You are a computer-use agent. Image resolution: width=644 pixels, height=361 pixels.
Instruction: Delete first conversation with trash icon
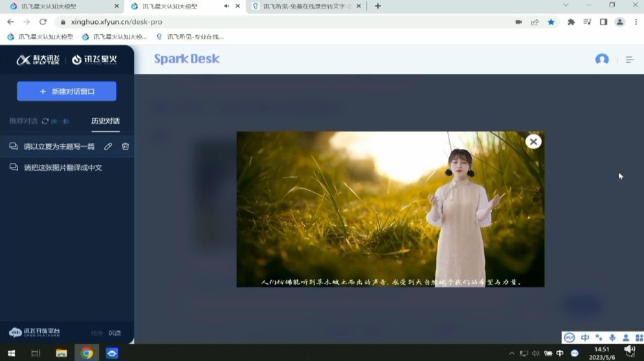(126, 147)
